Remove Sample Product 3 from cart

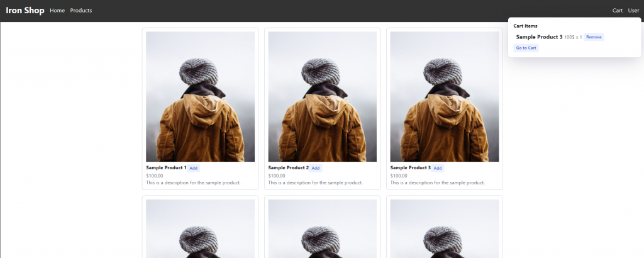(594, 37)
